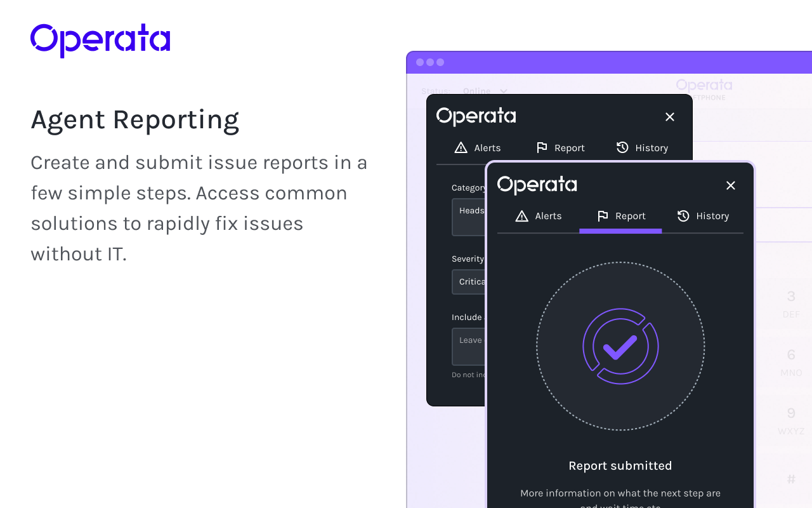Click the Leave a comment text field

[x=468, y=346]
